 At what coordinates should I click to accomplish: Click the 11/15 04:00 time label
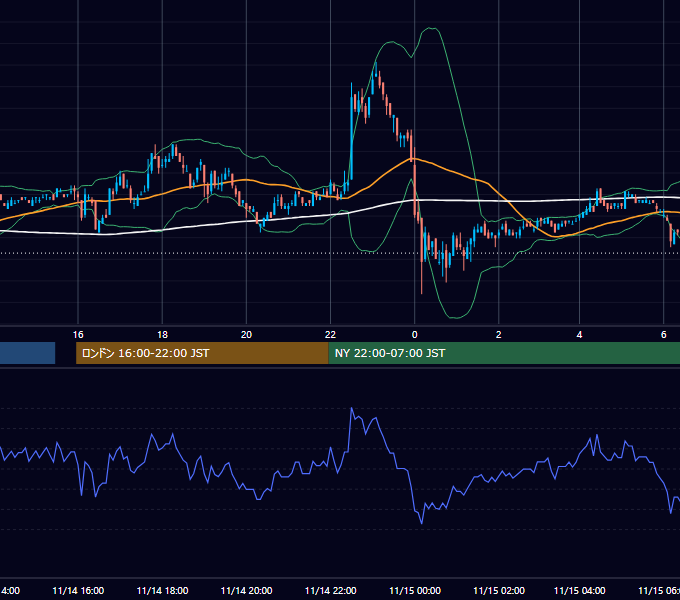[x=579, y=591]
